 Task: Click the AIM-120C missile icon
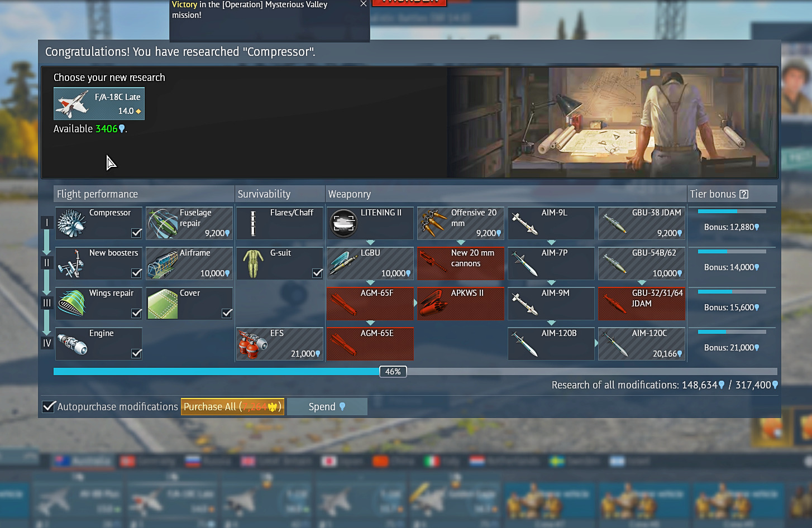click(614, 344)
